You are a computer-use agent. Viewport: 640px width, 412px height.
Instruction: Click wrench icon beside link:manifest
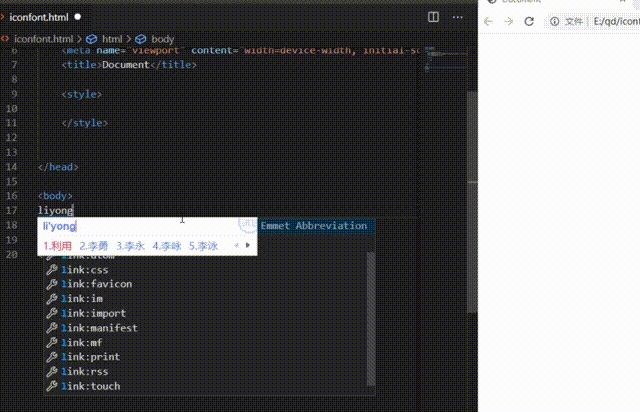click(x=51, y=328)
